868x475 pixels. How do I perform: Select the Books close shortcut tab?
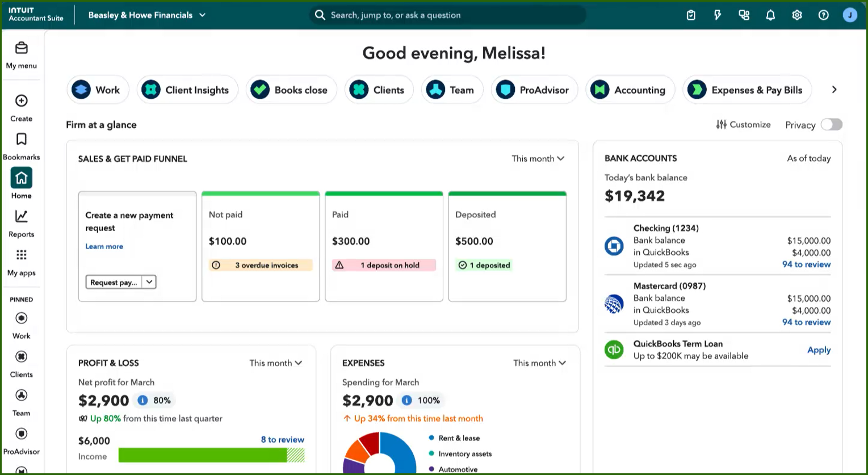(x=291, y=90)
